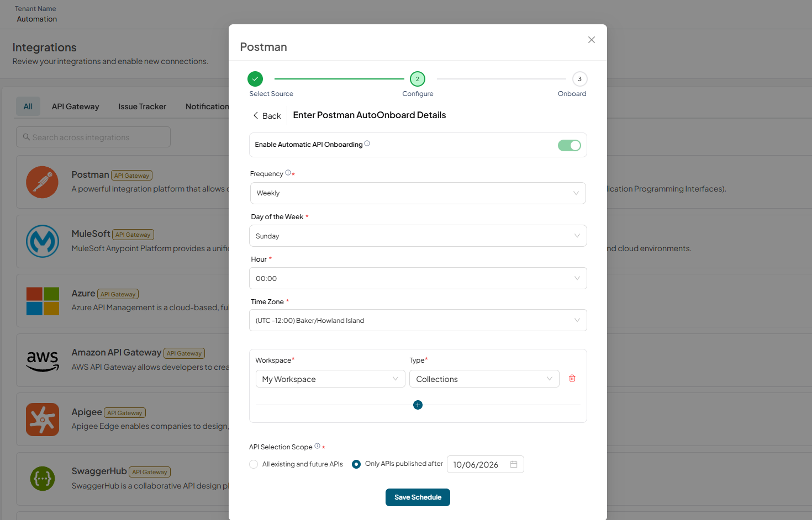Delete the workspace row with trash icon
This screenshot has height=520, width=812.
pos(572,379)
